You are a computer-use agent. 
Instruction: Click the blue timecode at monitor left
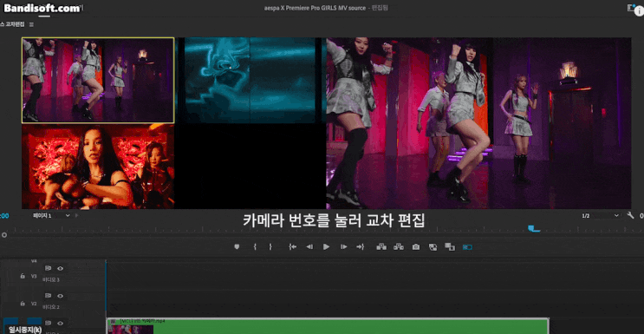(4, 215)
